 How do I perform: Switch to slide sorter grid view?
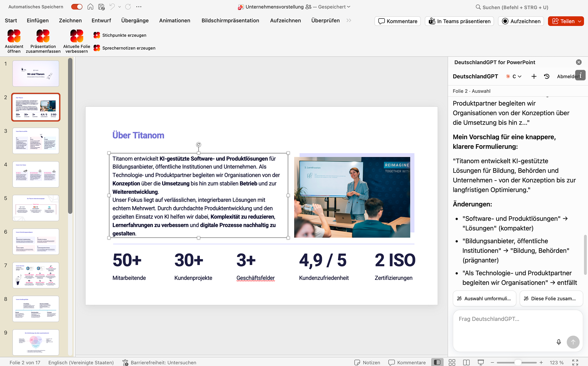452,362
